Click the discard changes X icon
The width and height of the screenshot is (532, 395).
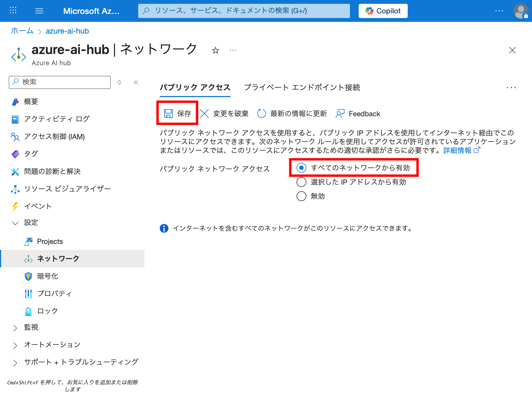[204, 113]
